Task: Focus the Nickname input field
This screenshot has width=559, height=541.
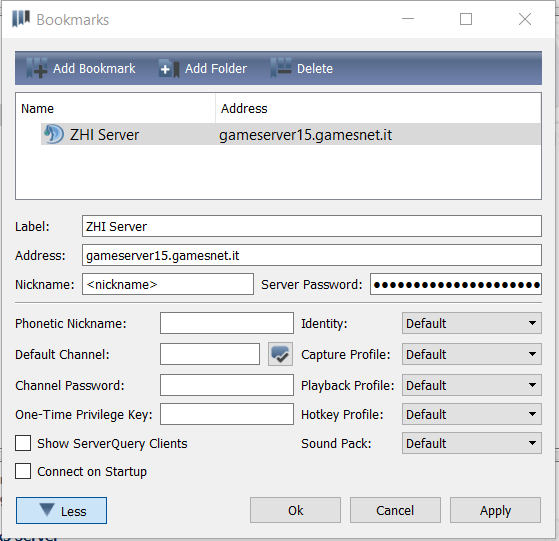Action: pos(168,284)
